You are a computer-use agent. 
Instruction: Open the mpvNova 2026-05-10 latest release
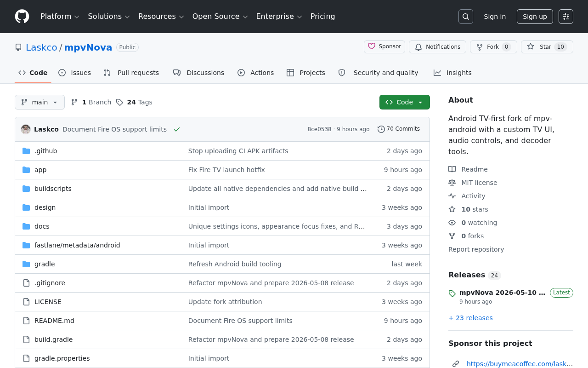502,293
